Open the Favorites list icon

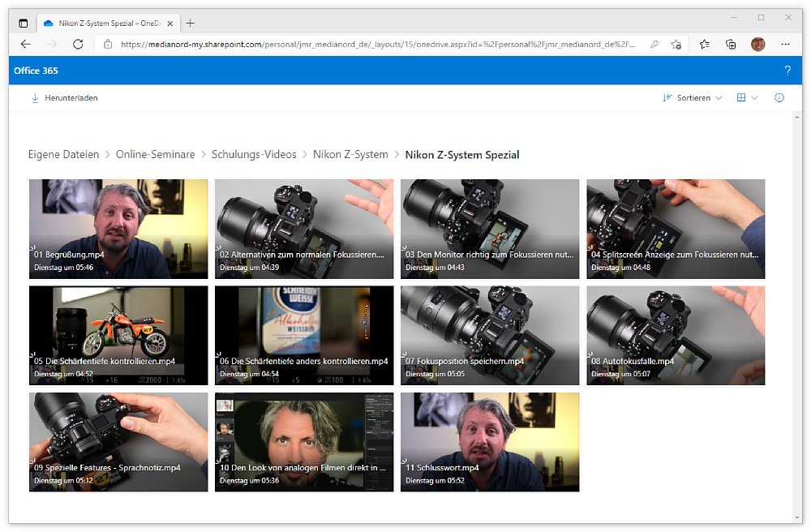(705, 45)
